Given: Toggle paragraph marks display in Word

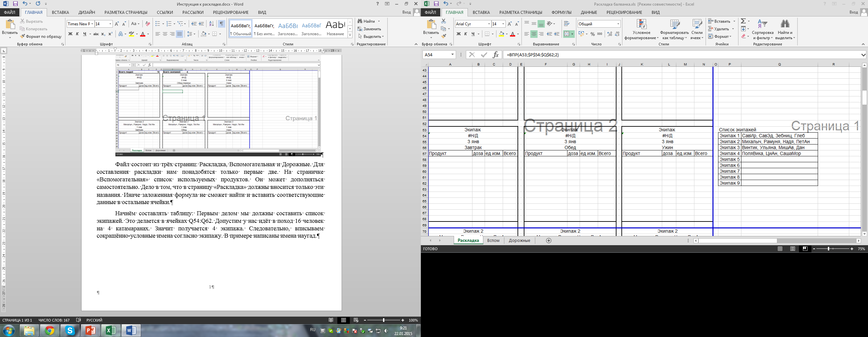Looking at the screenshot, I should (221, 24).
